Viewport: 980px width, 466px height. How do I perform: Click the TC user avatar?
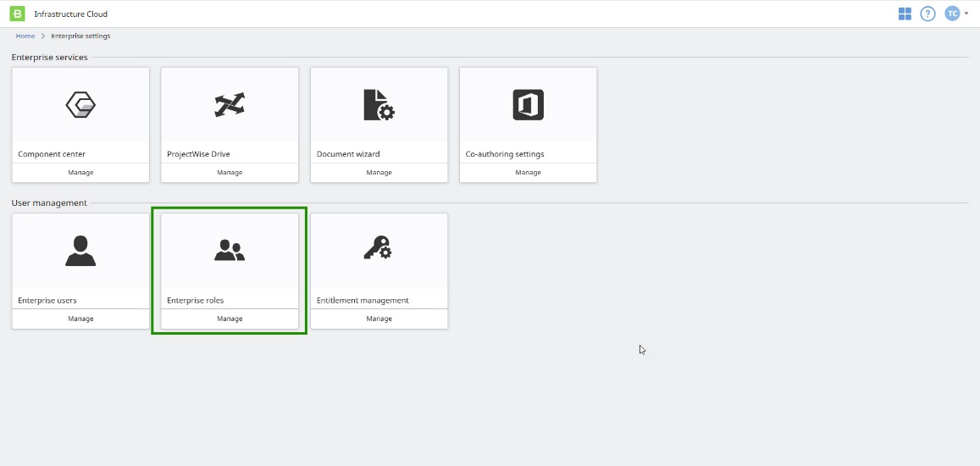coord(952,14)
